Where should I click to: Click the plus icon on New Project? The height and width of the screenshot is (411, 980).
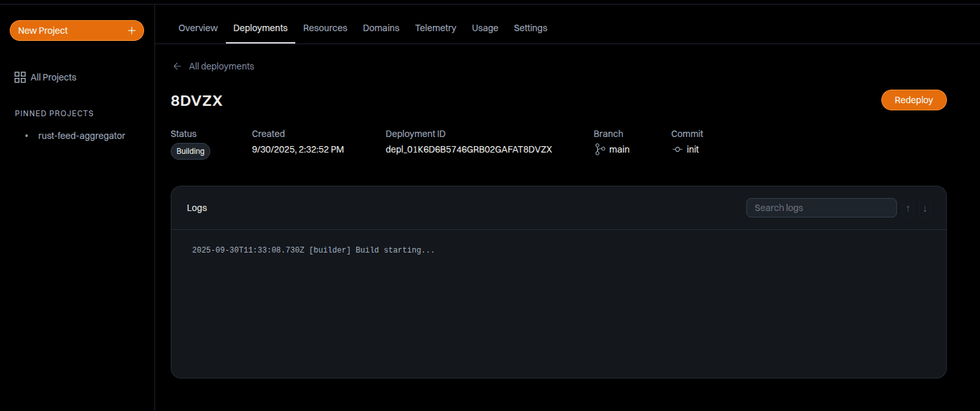[132, 31]
